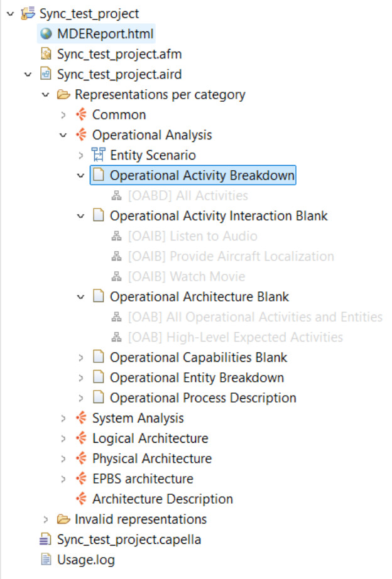Expand the Operational Capabilities Blank node
Image resolution: width=392 pixels, height=579 pixels.
80,357
